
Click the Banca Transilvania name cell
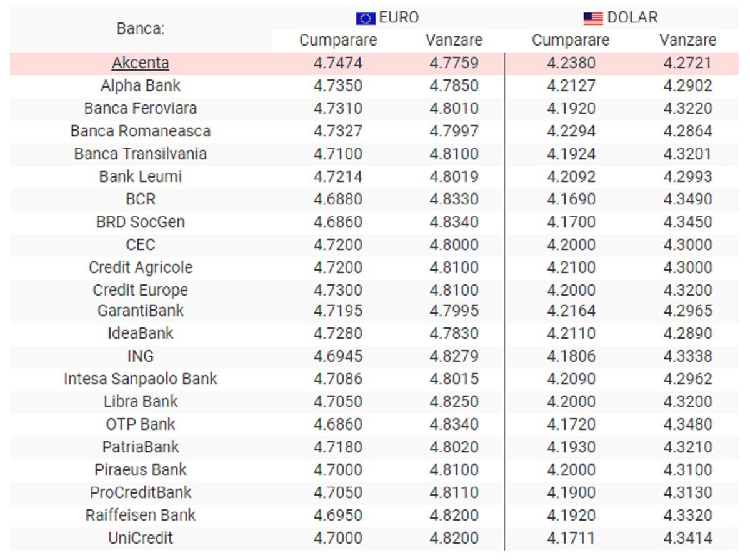[141, 154]
